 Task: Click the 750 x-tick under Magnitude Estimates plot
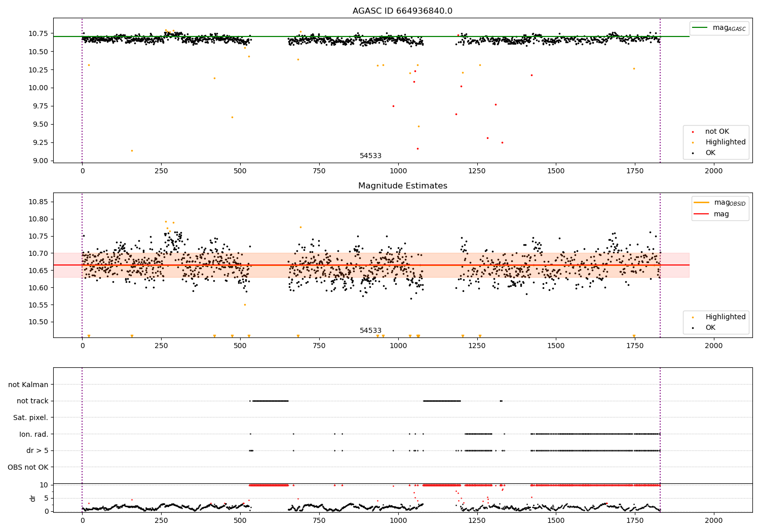point(319,346)
